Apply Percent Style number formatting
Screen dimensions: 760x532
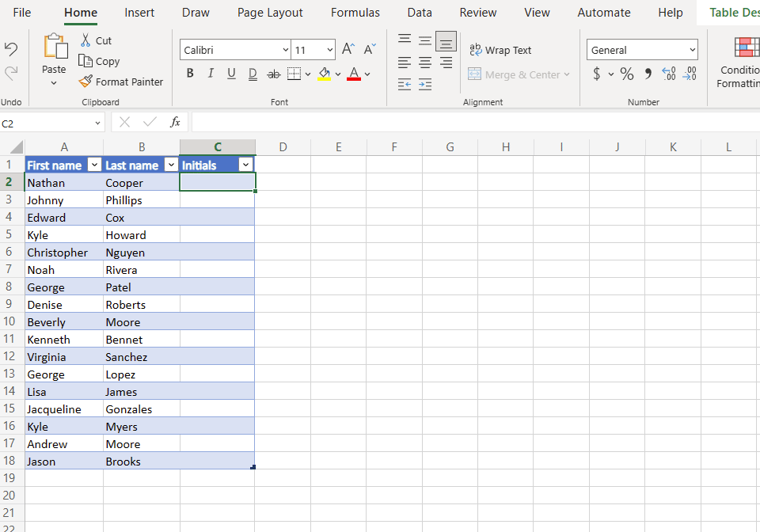(627, 73)
